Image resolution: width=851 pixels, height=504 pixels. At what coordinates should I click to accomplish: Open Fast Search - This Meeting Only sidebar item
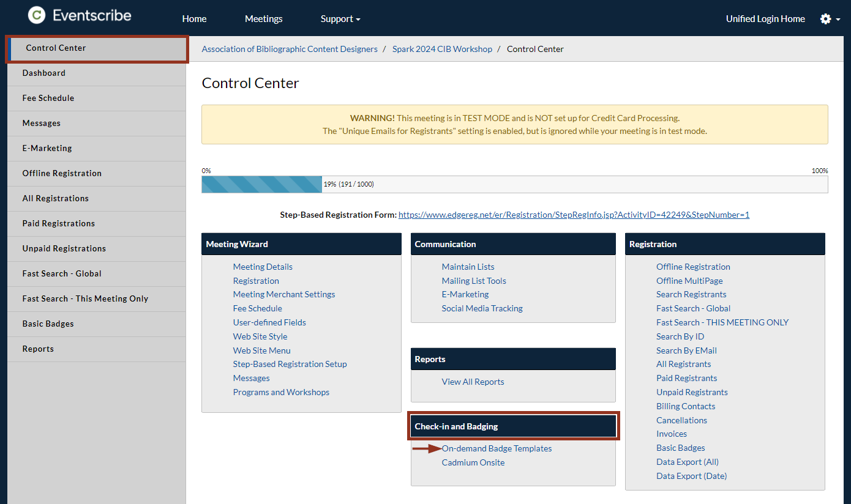click(x=97, y=299)
